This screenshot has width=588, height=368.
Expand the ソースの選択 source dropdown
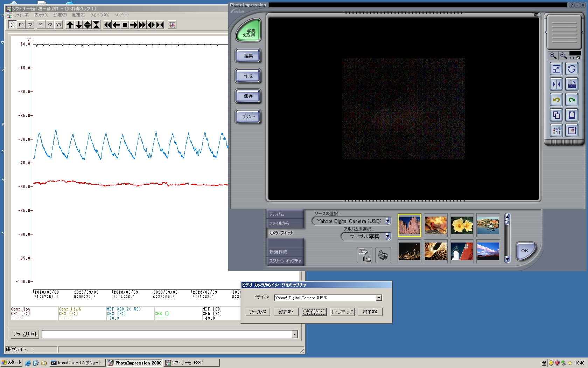(387, 221)
